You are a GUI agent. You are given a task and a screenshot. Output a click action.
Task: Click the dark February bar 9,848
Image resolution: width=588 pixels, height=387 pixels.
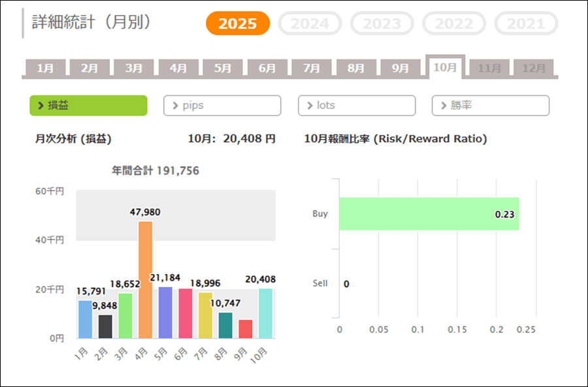[x=105, y=326]
